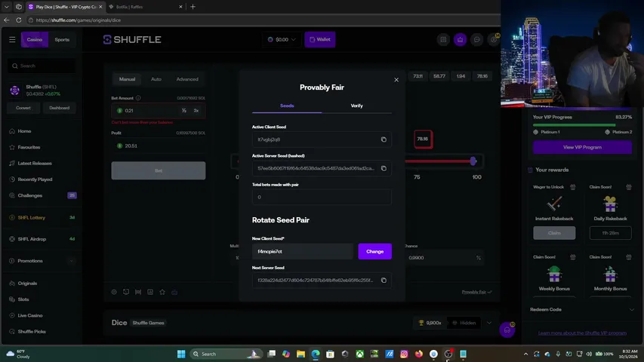
Task: Copy the Active Server Seed hash
Action: (384, 168)
